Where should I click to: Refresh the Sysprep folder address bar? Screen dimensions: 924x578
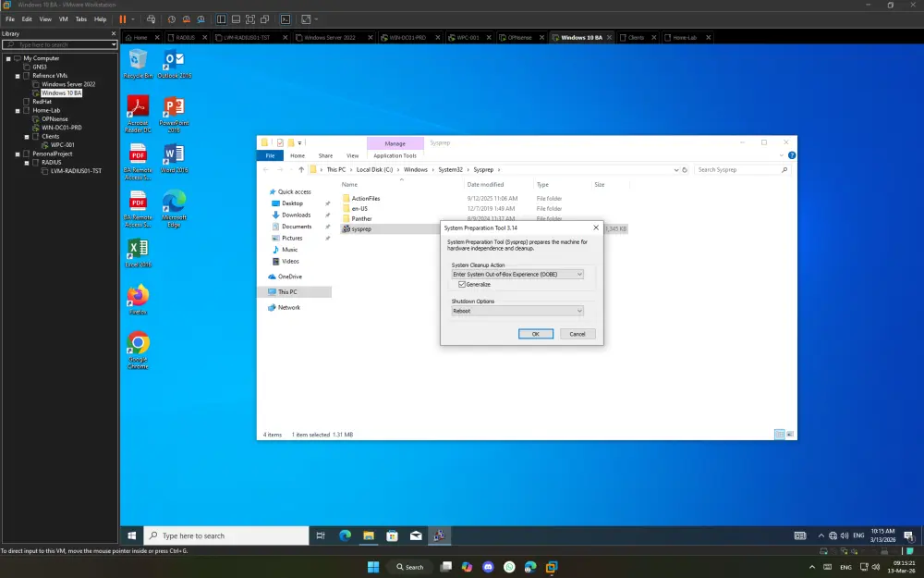(684, 170)
